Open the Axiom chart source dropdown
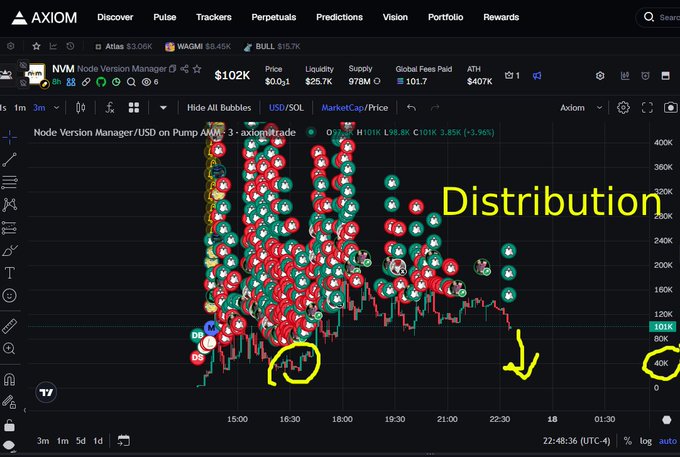 (581, 108)
